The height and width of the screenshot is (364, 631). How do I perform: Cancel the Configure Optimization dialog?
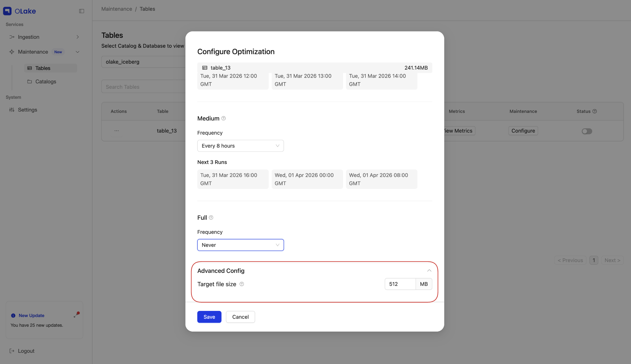pos(240,317)
